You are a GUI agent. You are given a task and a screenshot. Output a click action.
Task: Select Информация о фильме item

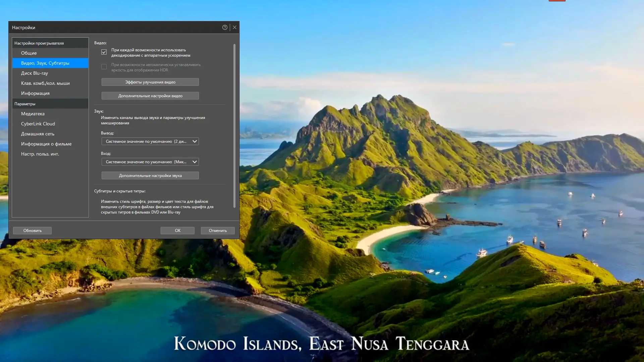tap(46, 144)
